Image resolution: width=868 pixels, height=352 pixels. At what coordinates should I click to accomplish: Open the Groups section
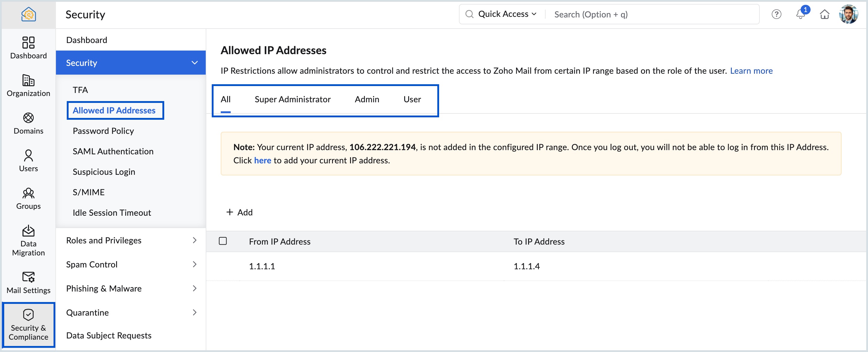(28, 198)
